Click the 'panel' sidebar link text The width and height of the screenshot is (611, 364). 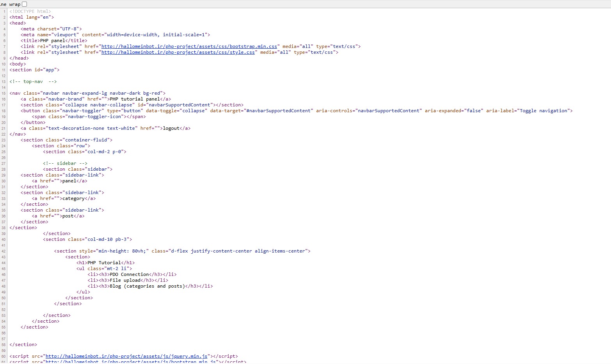pyautogui.click(x=69, y=181)
